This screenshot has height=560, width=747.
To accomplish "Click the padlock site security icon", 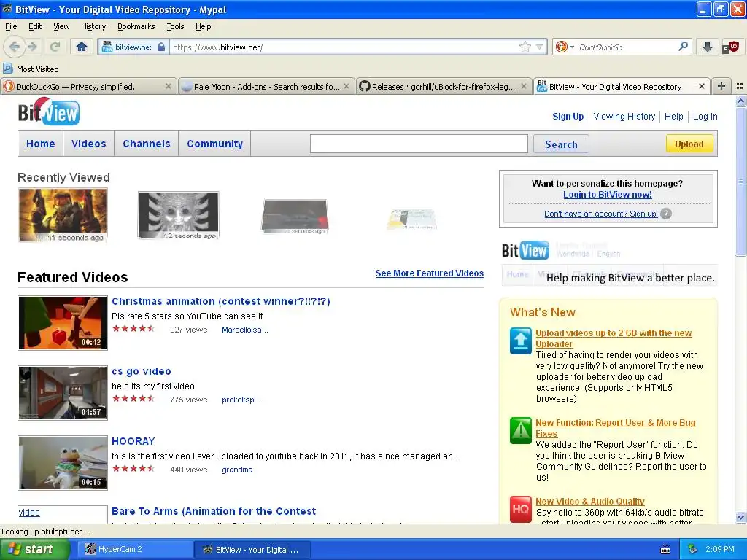I will pyautogui.click(x=161, y=47).
